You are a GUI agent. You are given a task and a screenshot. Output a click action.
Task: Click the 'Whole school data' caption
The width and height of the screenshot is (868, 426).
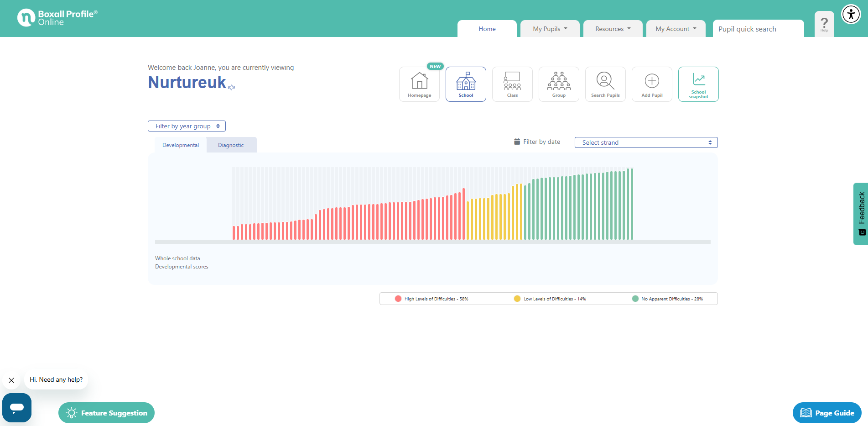coord(177,258)
